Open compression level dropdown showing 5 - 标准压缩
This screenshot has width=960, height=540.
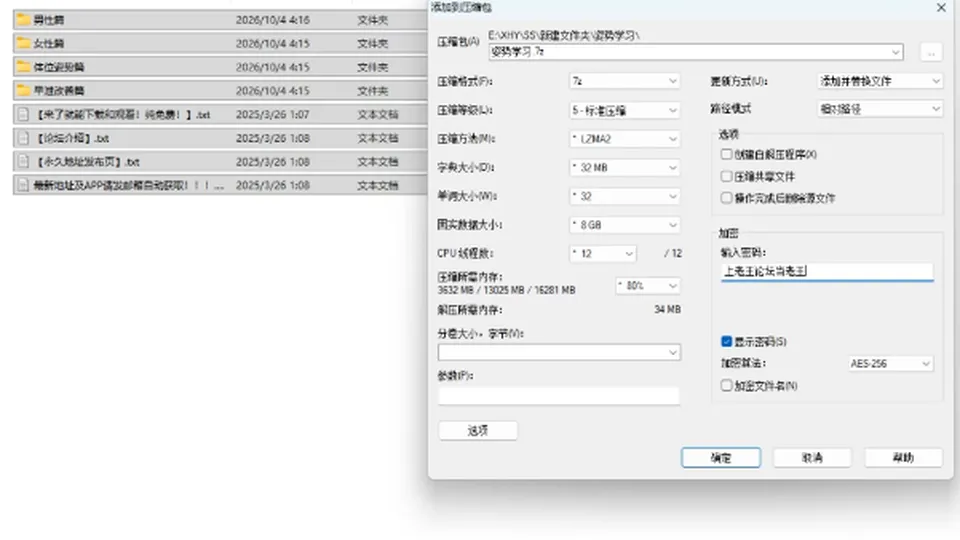(624, 110)
